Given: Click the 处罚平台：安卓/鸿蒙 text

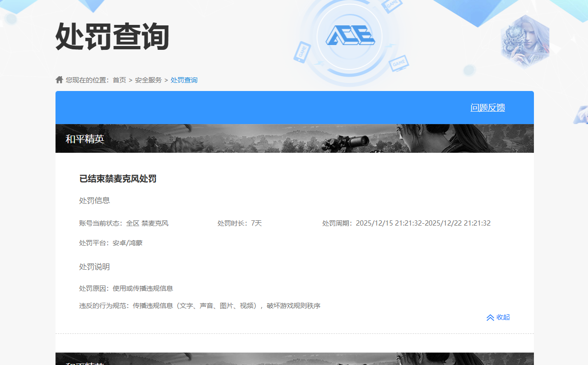Looking at the screenshot, I should tap(111, 243).
